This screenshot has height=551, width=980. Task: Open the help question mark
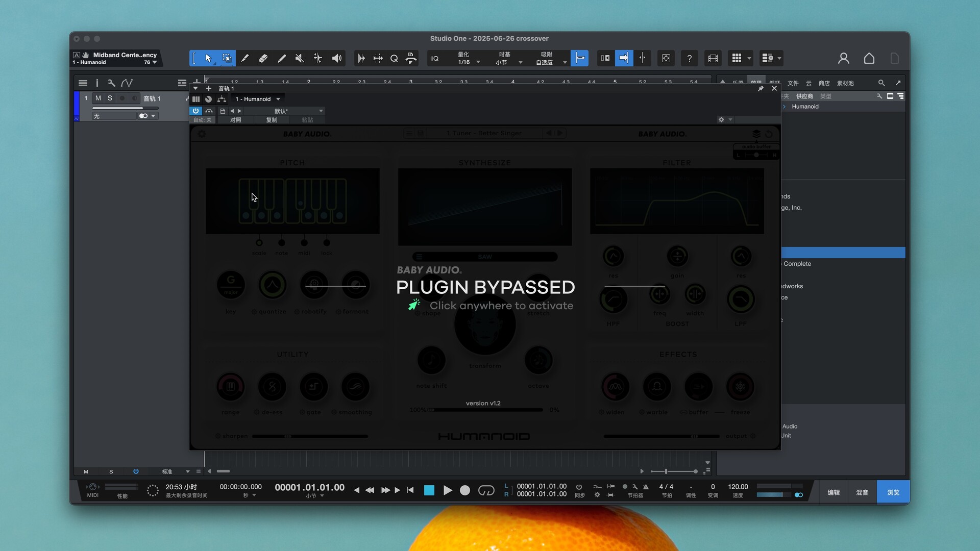pyautogui.click(x=690, y=58)
